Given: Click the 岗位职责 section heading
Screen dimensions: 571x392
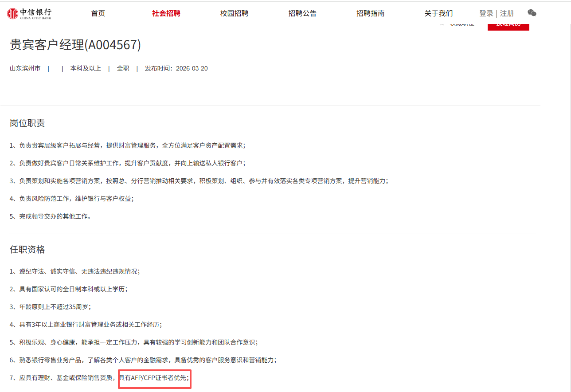Looking at the screenshot, I should [x=27, y=123].
